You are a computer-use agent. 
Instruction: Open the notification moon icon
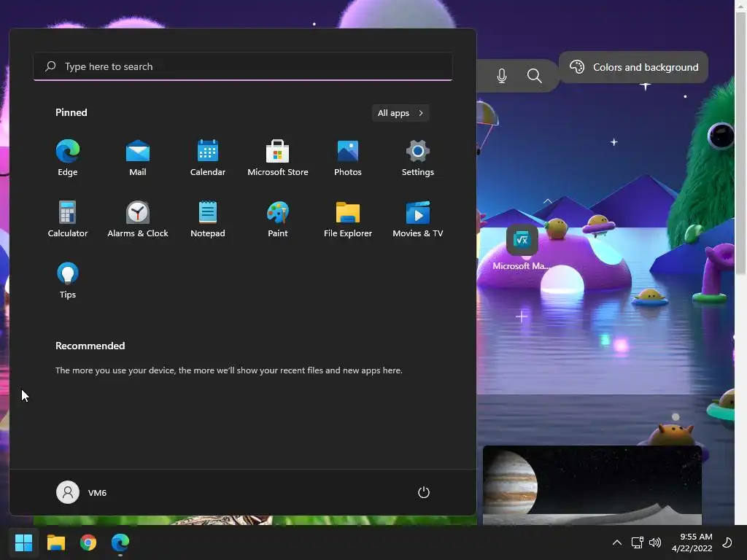coord(727,542)
